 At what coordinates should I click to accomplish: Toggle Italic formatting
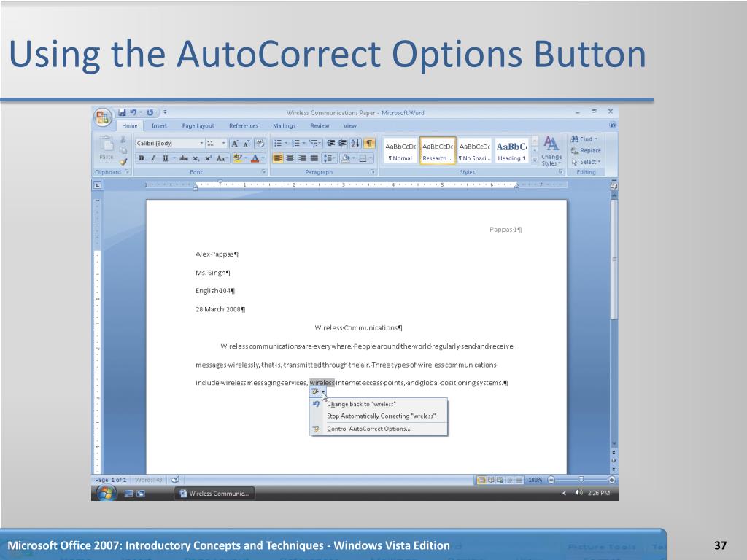click(153, 158)
